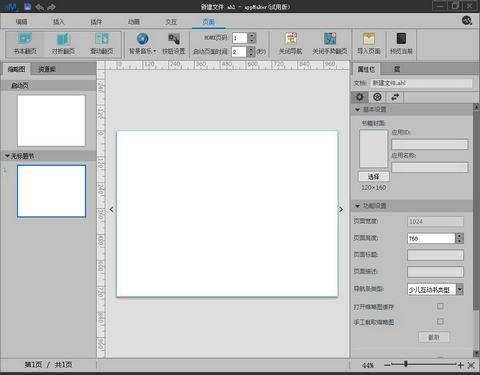Click the 页面标题 input field

tap(435, 255)
